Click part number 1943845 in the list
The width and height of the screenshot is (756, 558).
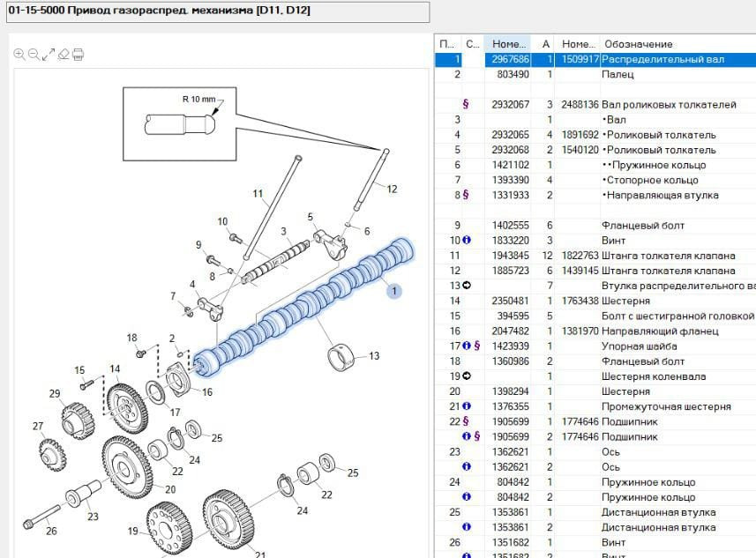tap(511, 256)
